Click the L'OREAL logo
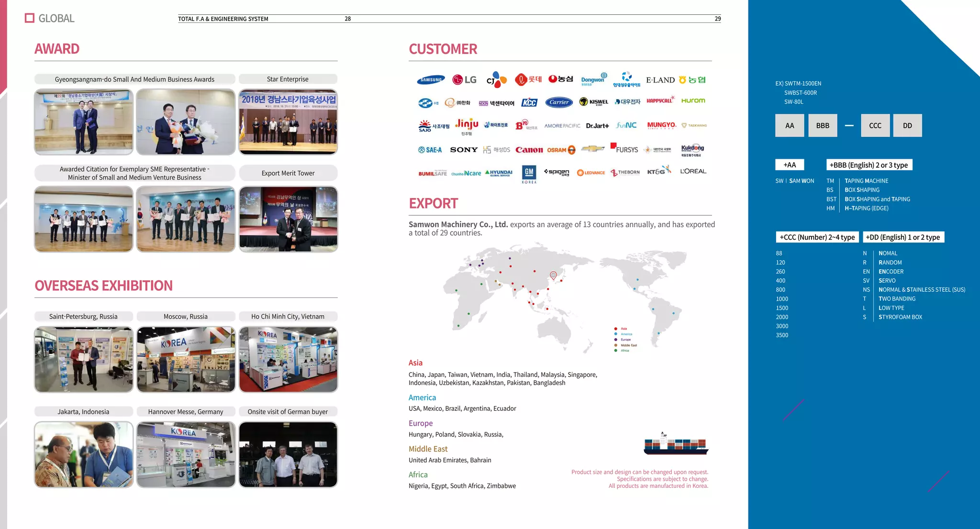Screen dimensions: 980x529 [x=693, y=171]
